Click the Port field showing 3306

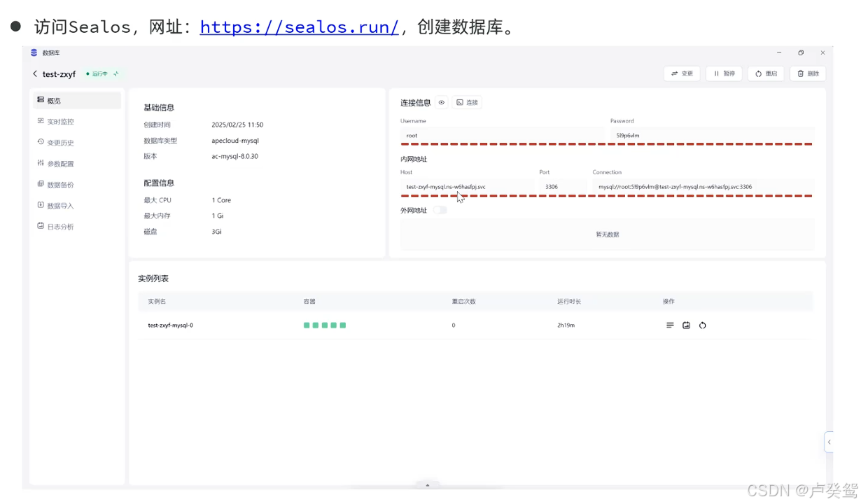pos(563,187)
